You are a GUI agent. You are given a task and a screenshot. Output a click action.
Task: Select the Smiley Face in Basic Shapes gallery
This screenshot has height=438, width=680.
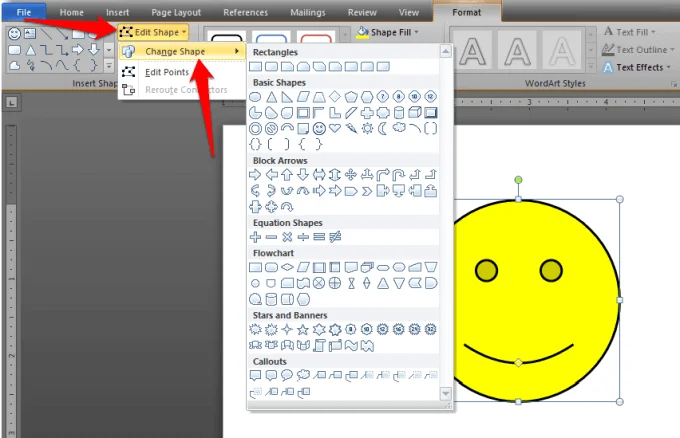(319, 128)
